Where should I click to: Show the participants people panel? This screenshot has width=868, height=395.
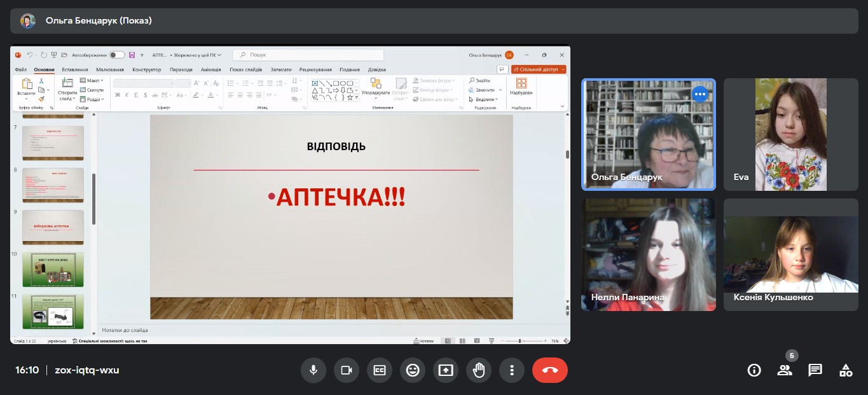[785, 370]
